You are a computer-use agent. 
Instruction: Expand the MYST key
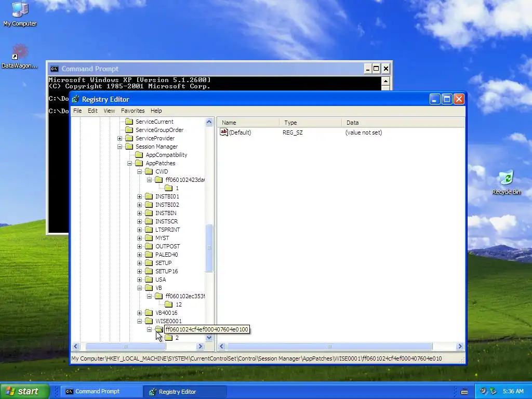(x=139, y=238)
